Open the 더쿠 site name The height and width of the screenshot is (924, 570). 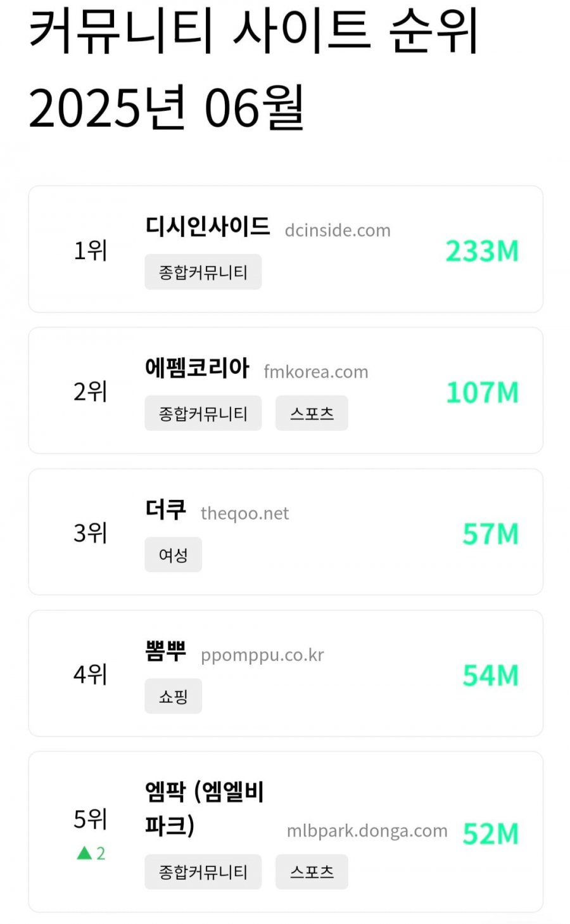point(166,509)
